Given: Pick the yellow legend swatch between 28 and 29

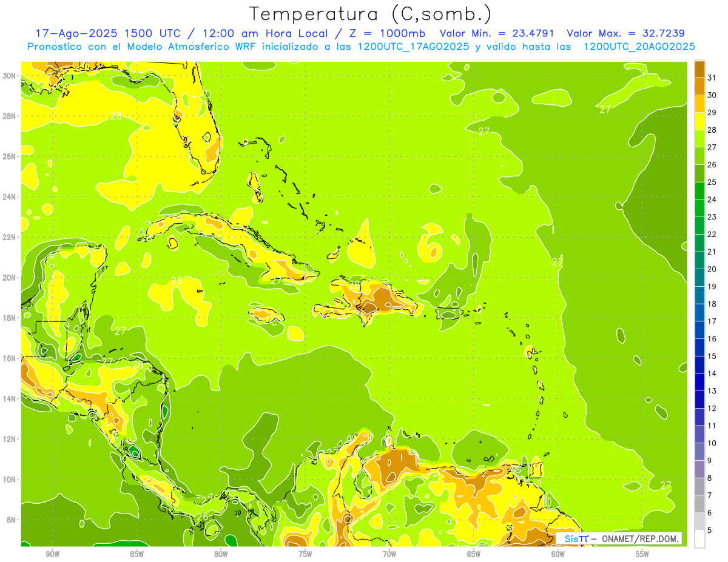Looking at the screenshot, I should (699, 121).
